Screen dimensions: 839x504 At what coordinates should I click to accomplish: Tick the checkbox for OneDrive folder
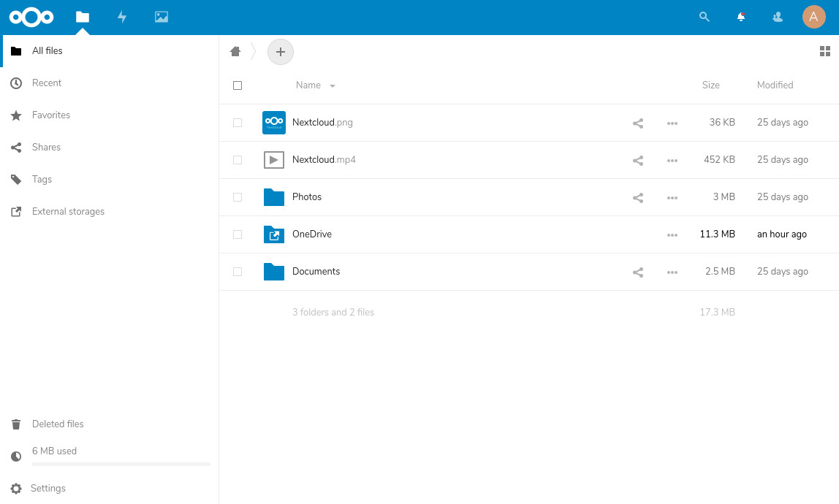pos(238,235)
